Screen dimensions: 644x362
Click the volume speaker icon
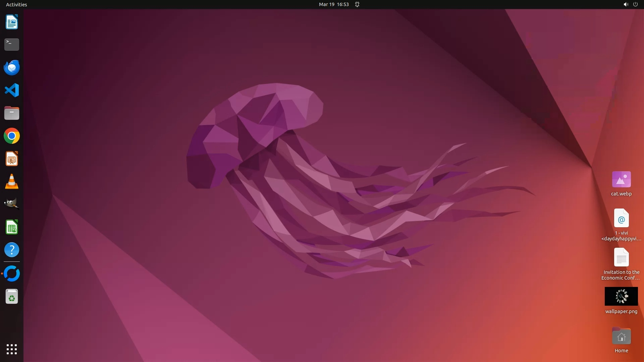click(x=626, y=4)
